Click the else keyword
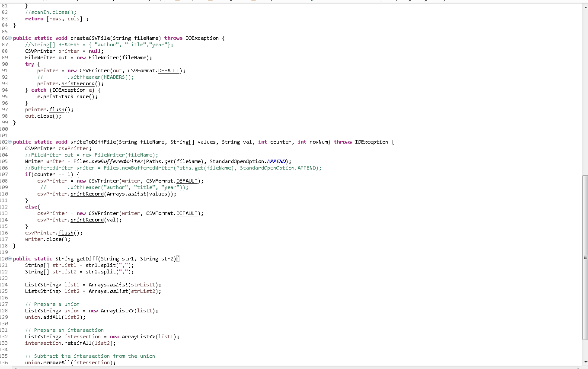The height and width of the screenshot is (369, 588). (31, 207)
